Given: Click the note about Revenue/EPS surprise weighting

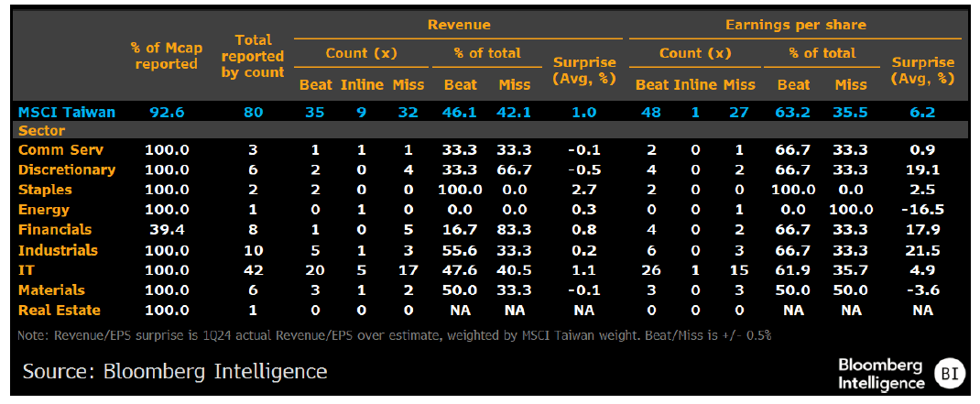Looking at the screenshot, I should click(395, 335).
